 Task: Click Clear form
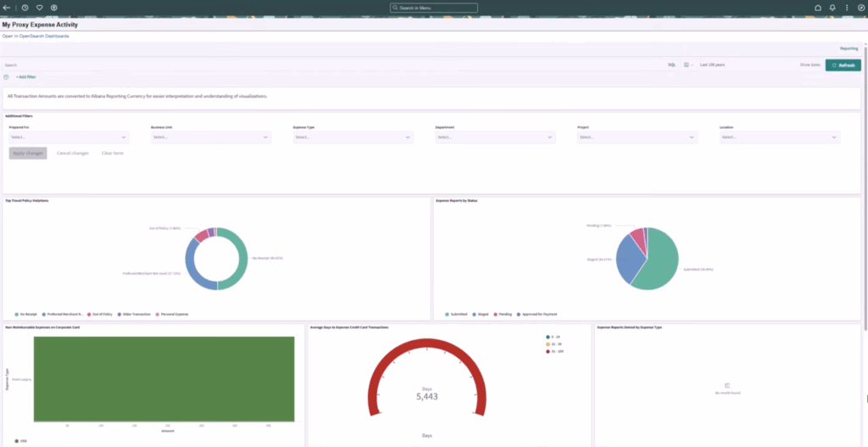point(113,153)
